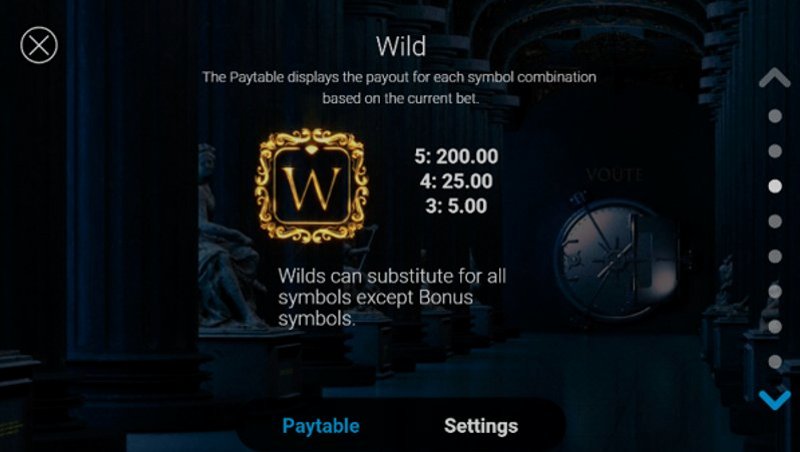Click the Wild heading text
Image resolution: width=800 pixels, height=452 pixels.
click(401, 46)
